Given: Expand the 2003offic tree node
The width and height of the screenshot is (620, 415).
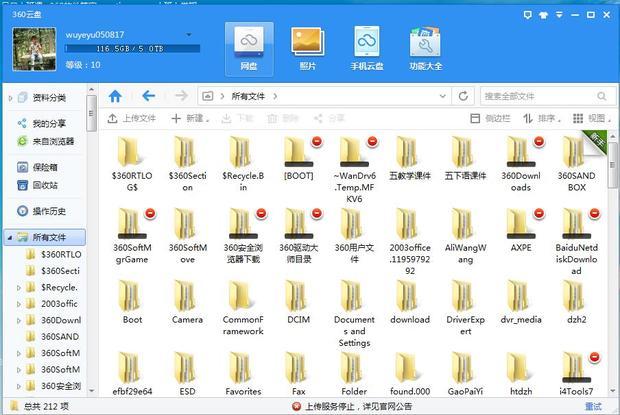Looking at the screenshot, I should click(19, 304).
